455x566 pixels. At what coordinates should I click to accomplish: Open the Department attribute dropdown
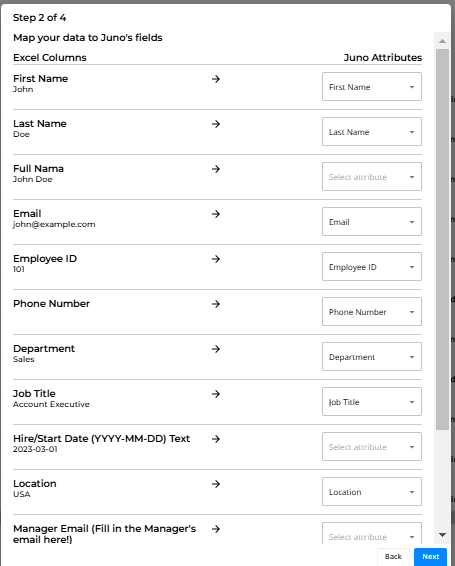(372, 357)
